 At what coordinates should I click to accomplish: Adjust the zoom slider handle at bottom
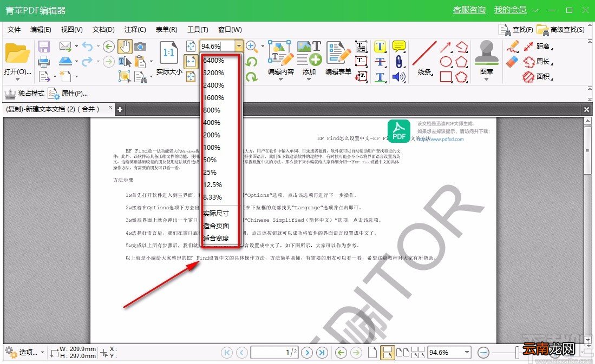pos(517,353)
